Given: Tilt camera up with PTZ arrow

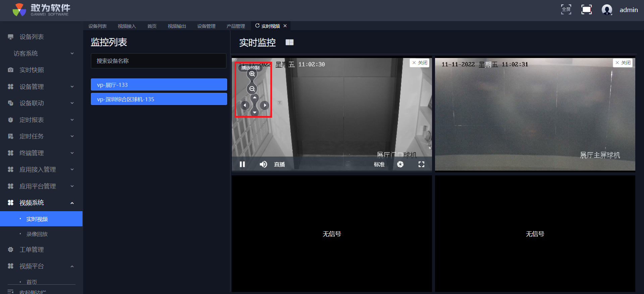Looking at the screenshot, I should click(x=255, y=98).
